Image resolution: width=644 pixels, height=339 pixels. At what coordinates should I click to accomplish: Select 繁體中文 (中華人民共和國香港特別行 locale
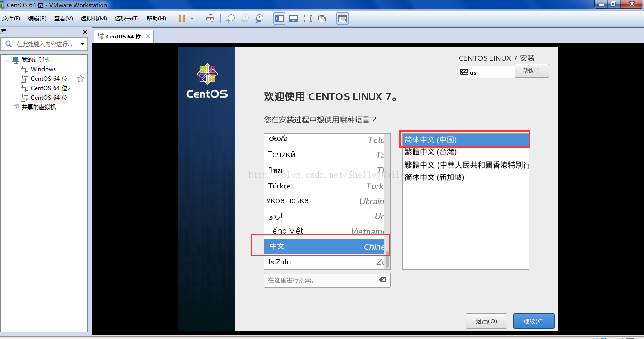pyautogui.click(x=466, y=165)
